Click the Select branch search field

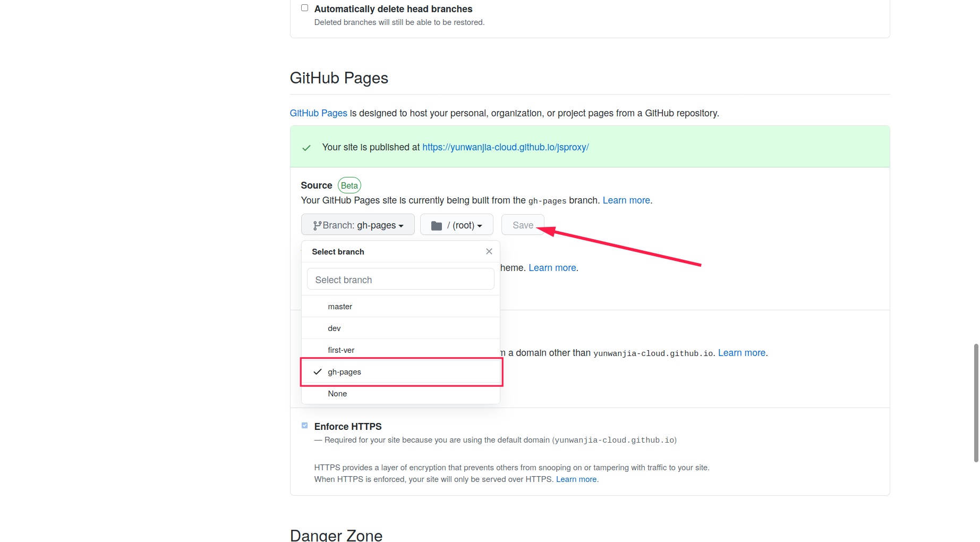[400, 279]
